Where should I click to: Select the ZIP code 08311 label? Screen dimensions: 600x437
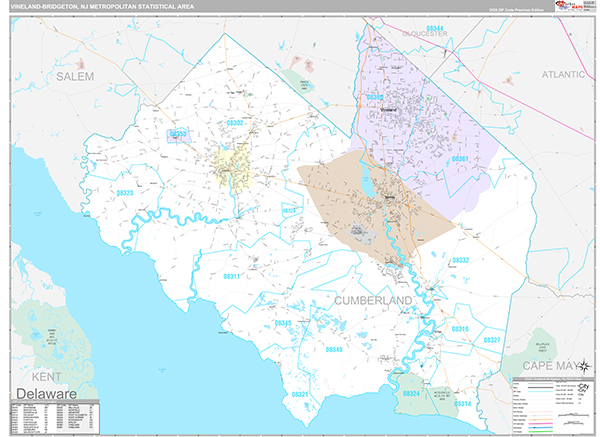tap(231, 276)
